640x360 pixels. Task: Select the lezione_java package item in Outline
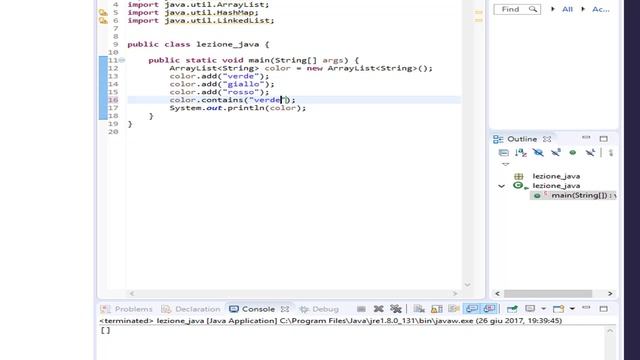point(556,176)
